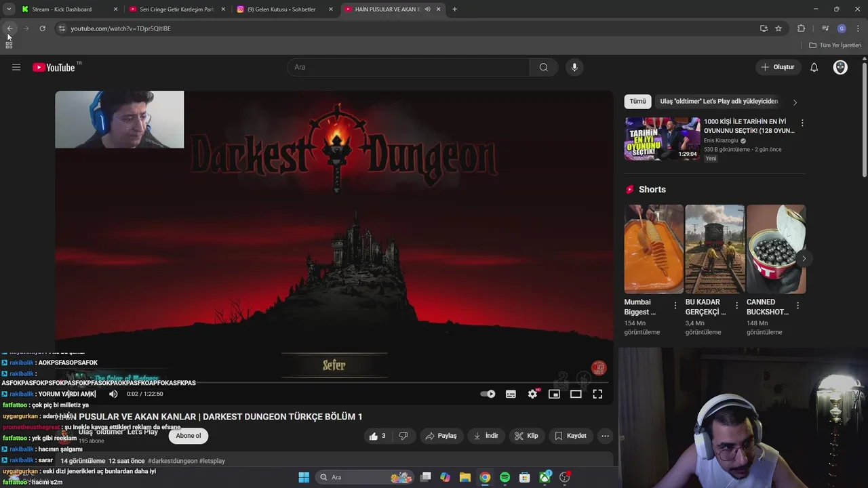Open the Chrome extensions puzzle icon
Viewport: 868px width, 488px height.
tap(801, 28)
